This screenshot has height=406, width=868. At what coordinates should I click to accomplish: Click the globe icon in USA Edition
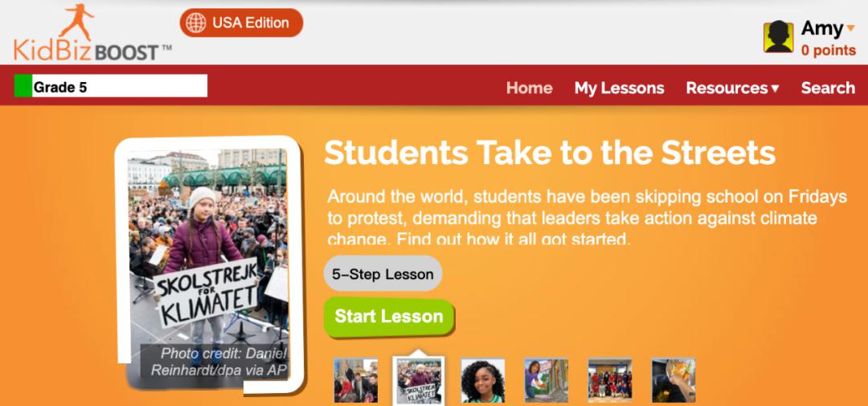pos(196,23)
